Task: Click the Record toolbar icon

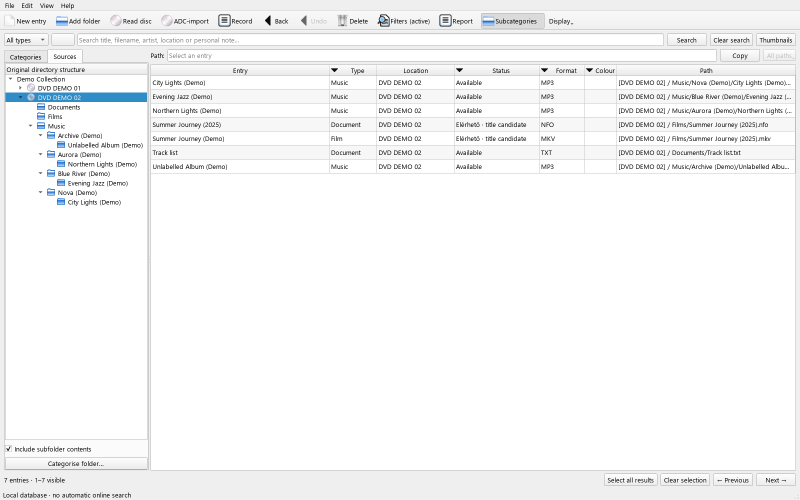Action: tap(224, 21)
